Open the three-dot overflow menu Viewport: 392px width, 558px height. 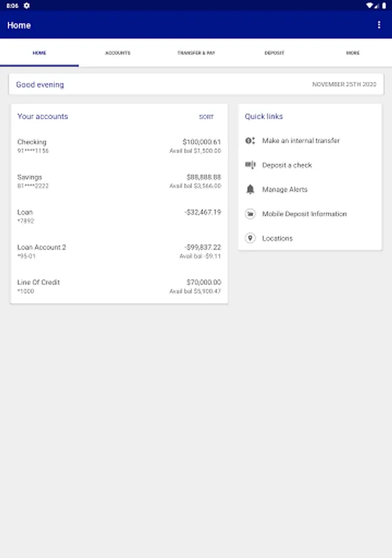click(379, 25)
